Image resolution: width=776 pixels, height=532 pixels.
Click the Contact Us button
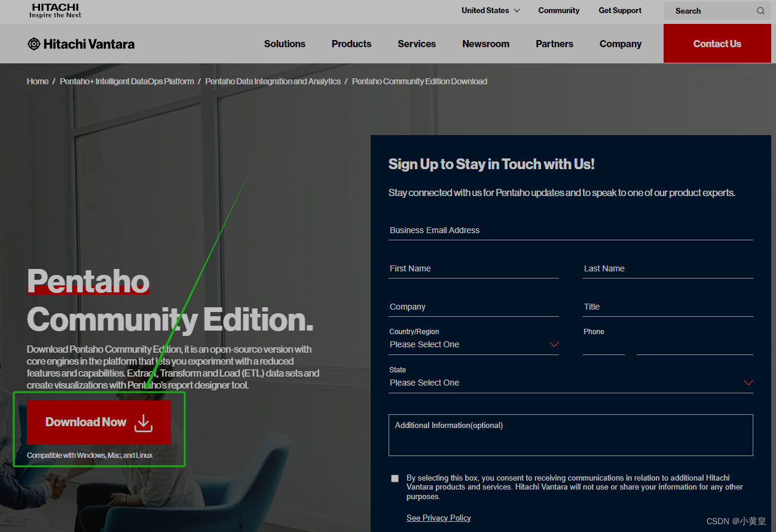717,44
